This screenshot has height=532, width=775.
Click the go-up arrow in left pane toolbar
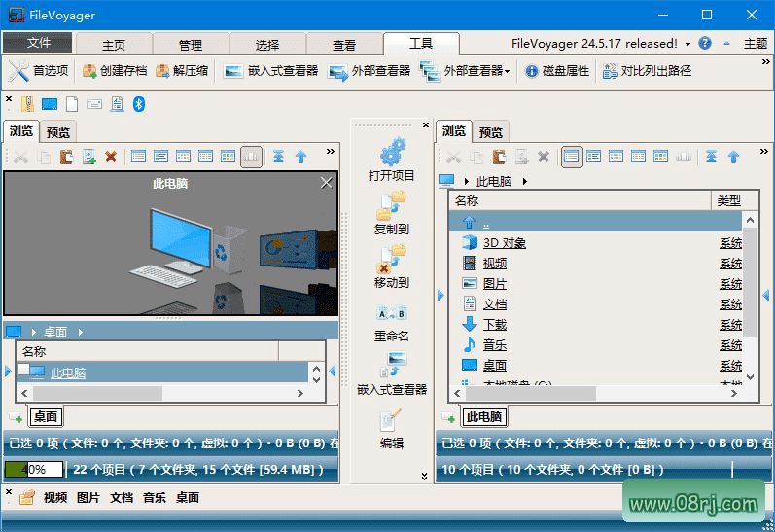pos(301,157)
